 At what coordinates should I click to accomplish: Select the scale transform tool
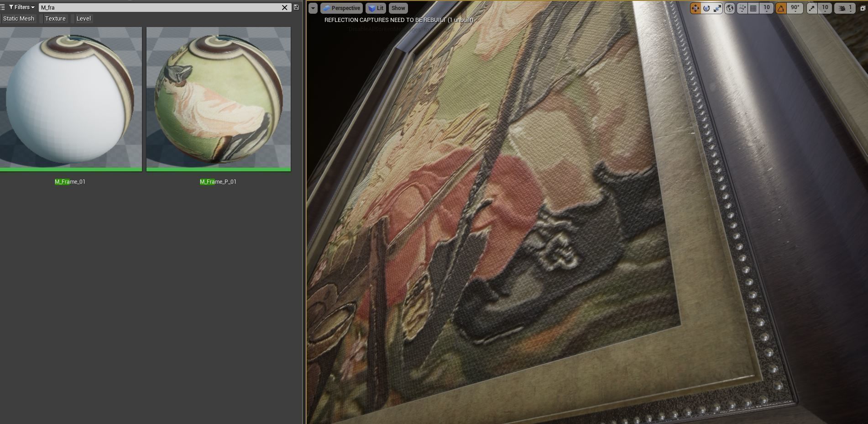point(717,8)
